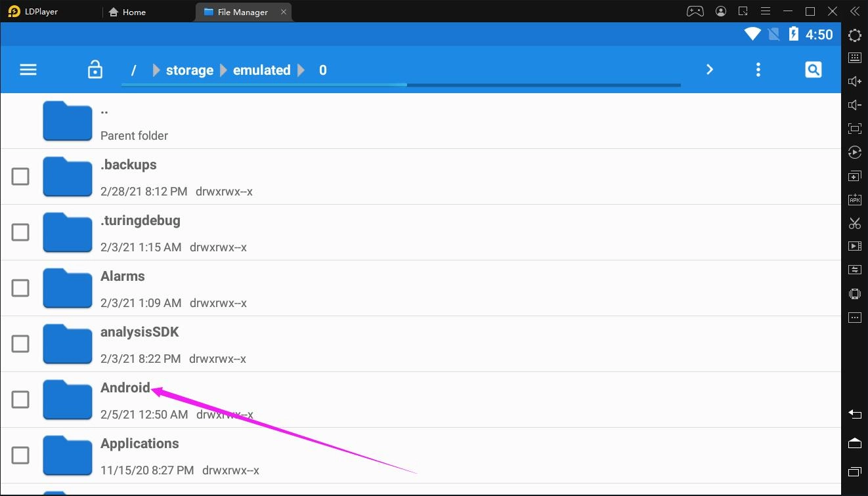
Task: Click the LDPlayer settings gear icon
Action: pyautogui.click(x=854, y=35)
